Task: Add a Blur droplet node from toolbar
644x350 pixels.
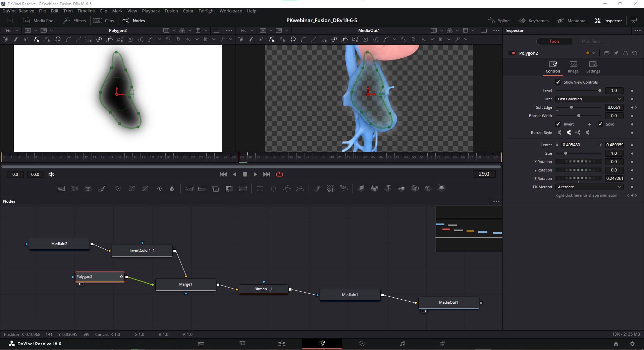Action: pyautogui.click(x=172, y=189)
